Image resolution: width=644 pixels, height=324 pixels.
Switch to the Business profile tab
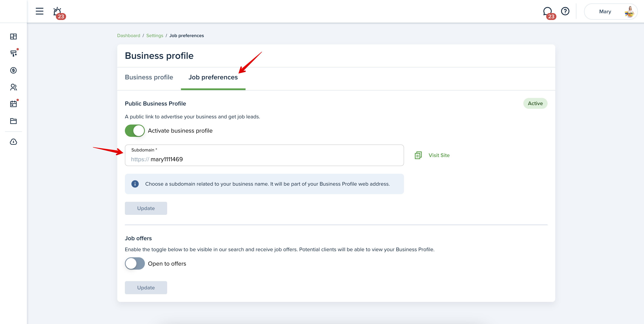pyautogui.click(x=149, y=77)
